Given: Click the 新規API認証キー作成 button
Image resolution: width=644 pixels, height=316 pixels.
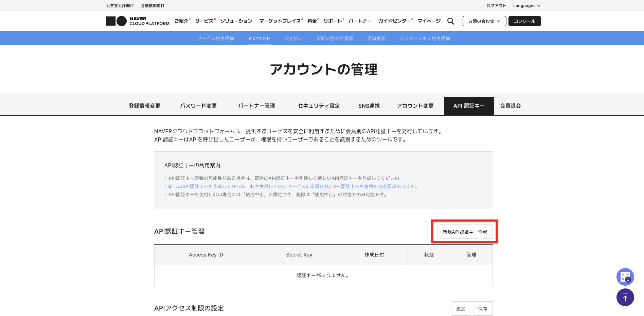Looking at the screenshot, I should point(465,232).
